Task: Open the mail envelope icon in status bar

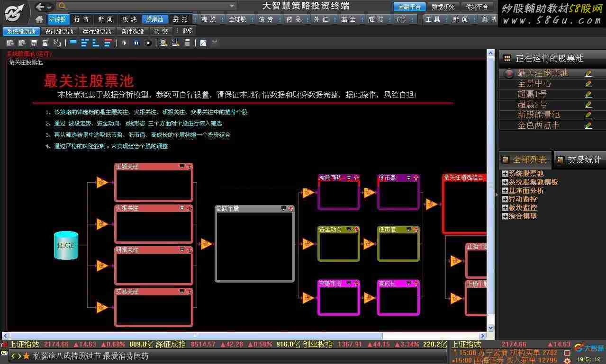Action: [4, 354]
